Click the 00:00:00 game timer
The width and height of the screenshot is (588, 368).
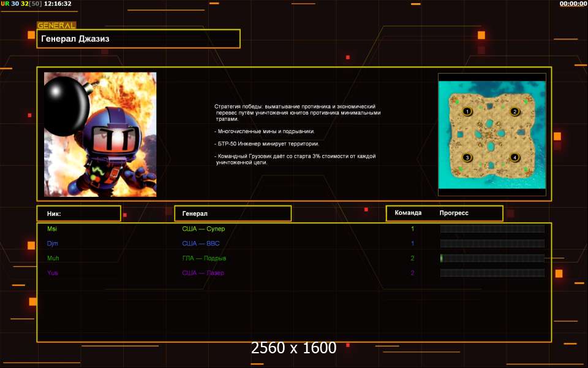click(573, 4)
